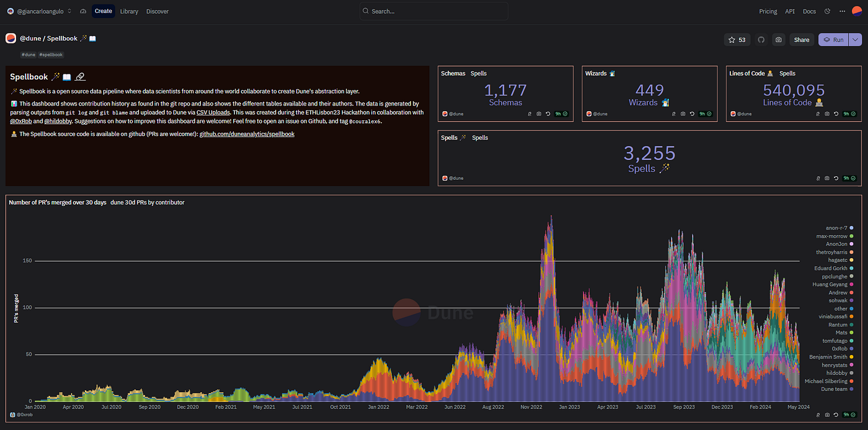Toggle dark mode with the moon icon

click(x=828, y=11)
